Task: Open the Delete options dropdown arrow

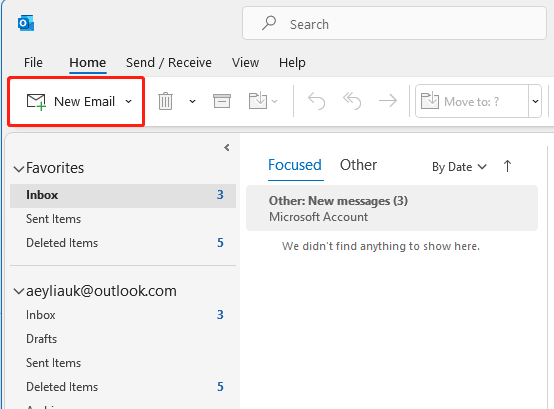Action: pos(192,102)
